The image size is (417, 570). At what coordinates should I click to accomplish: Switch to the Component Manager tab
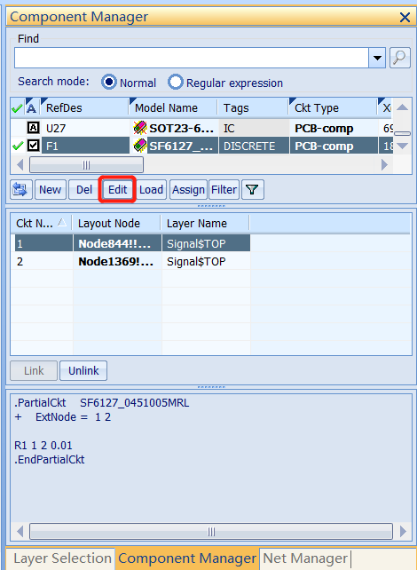[x=187, y=558]
